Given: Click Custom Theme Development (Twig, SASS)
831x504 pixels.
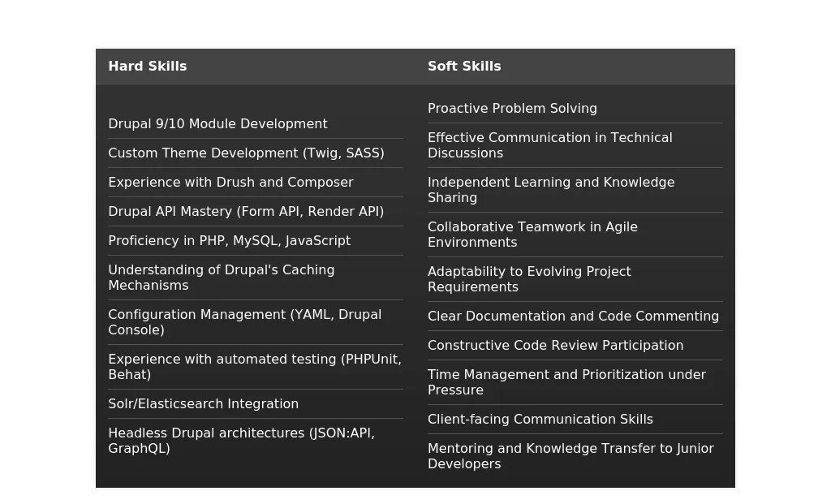Looking at the screenshot, I should 246,153.
